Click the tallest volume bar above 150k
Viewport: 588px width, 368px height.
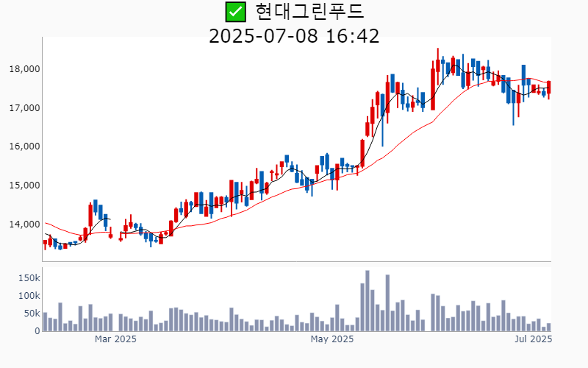coord(367,301)
